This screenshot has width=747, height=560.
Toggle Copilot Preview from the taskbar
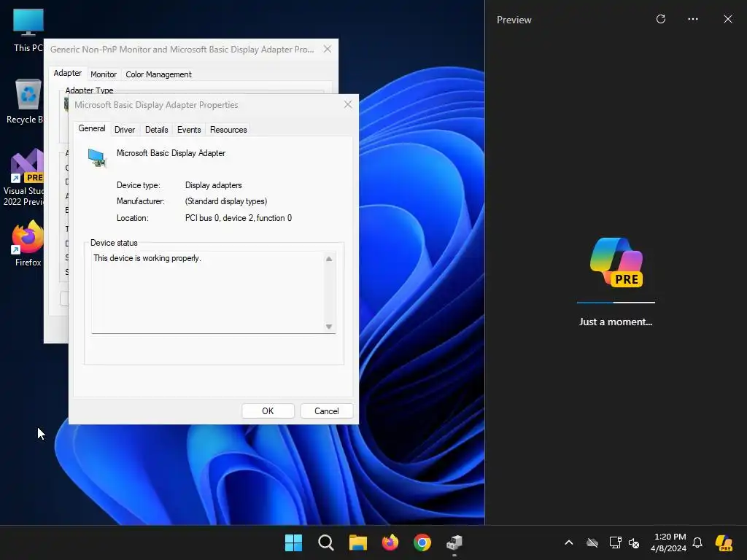(x=724, y=542)
